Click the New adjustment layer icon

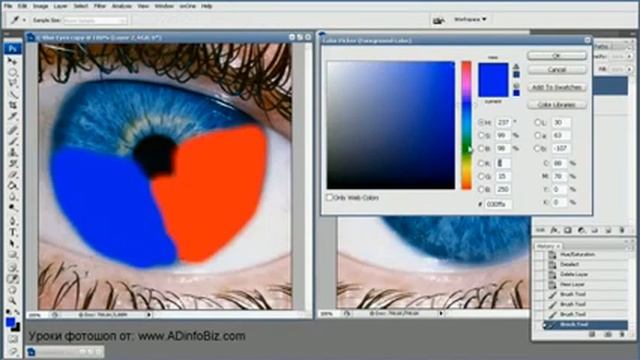click(x=581, y=231)
